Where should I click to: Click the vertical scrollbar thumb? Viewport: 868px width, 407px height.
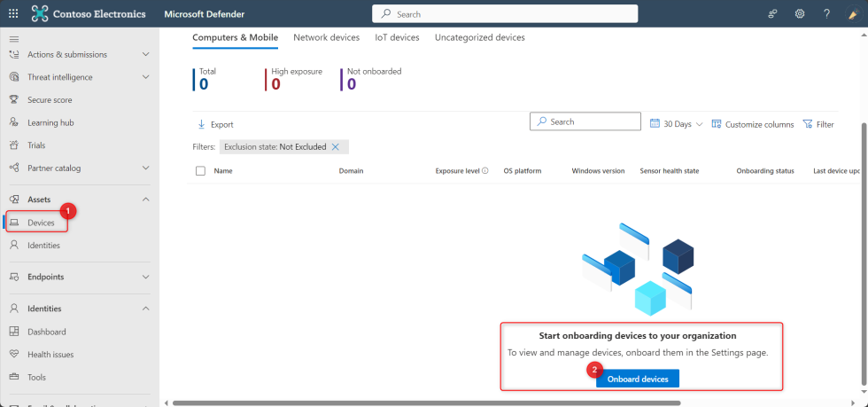coord(864,253)
